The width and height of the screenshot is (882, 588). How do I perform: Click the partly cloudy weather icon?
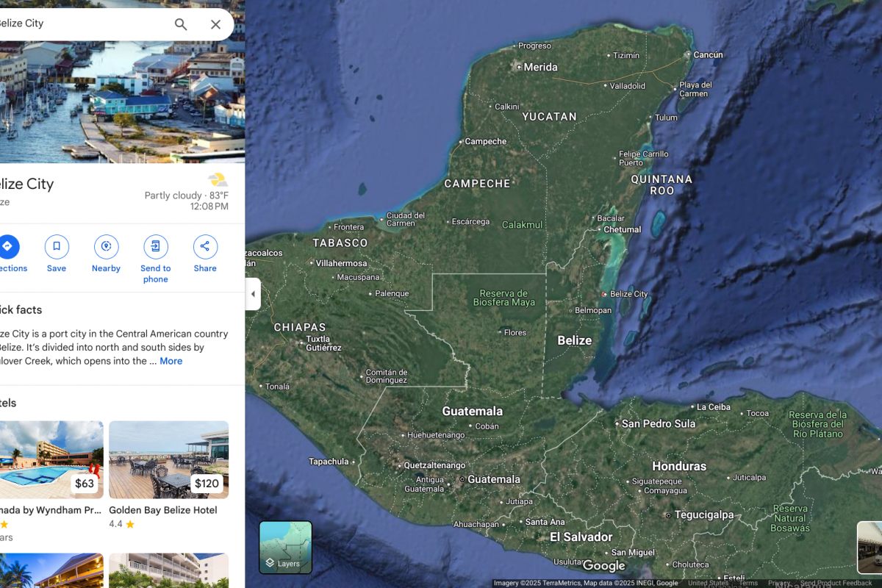218,180
